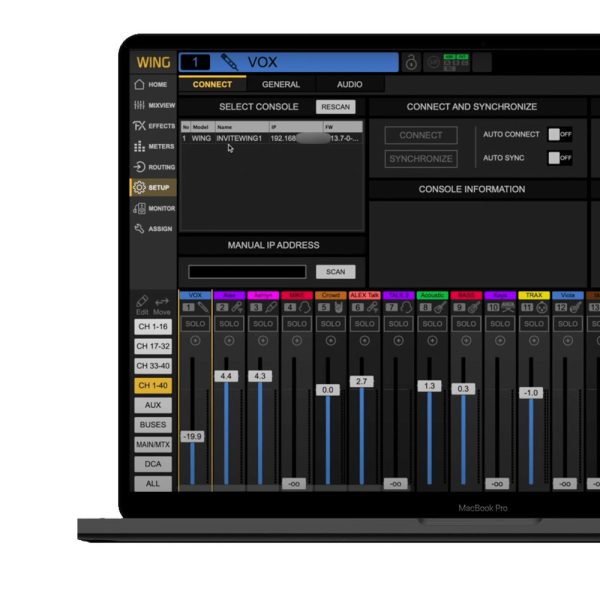The width and height of the screenshot is (600, 600).
Task: Show the CH 33-40 fader layer
Action: click(153, 366)
